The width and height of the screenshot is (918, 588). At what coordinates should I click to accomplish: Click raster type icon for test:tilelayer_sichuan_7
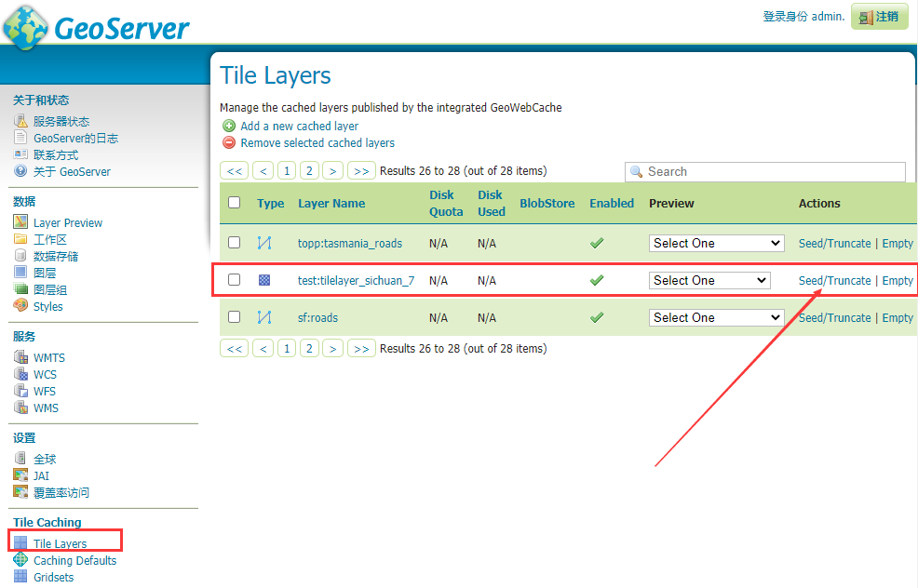coord(264,280)
